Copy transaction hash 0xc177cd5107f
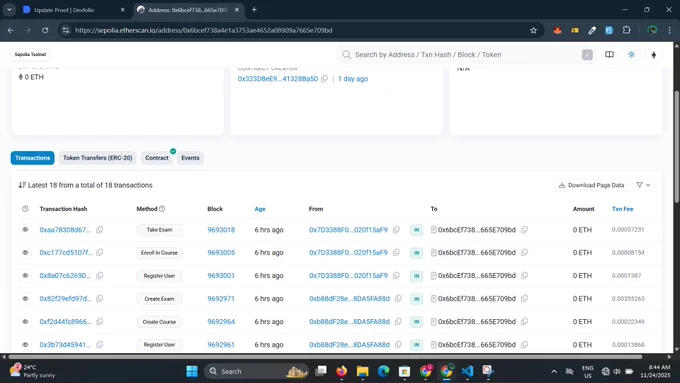The height and width of the screenshot is (383, 680). 100,252
